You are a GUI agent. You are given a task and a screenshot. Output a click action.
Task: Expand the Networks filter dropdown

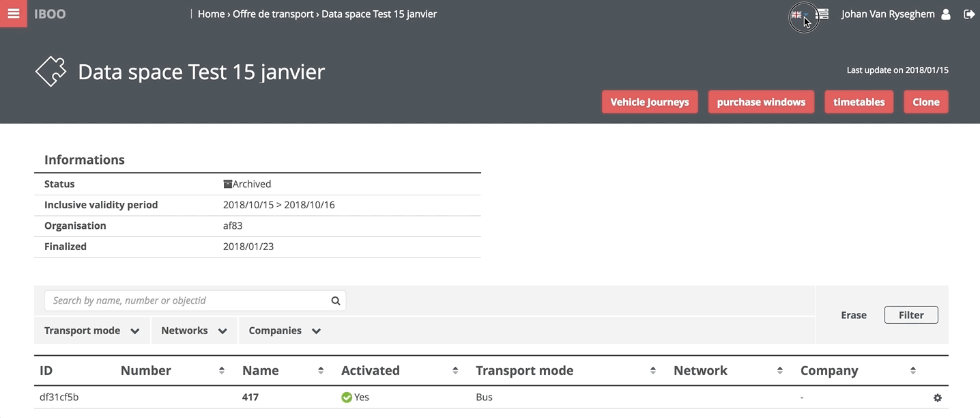[194, 331]
